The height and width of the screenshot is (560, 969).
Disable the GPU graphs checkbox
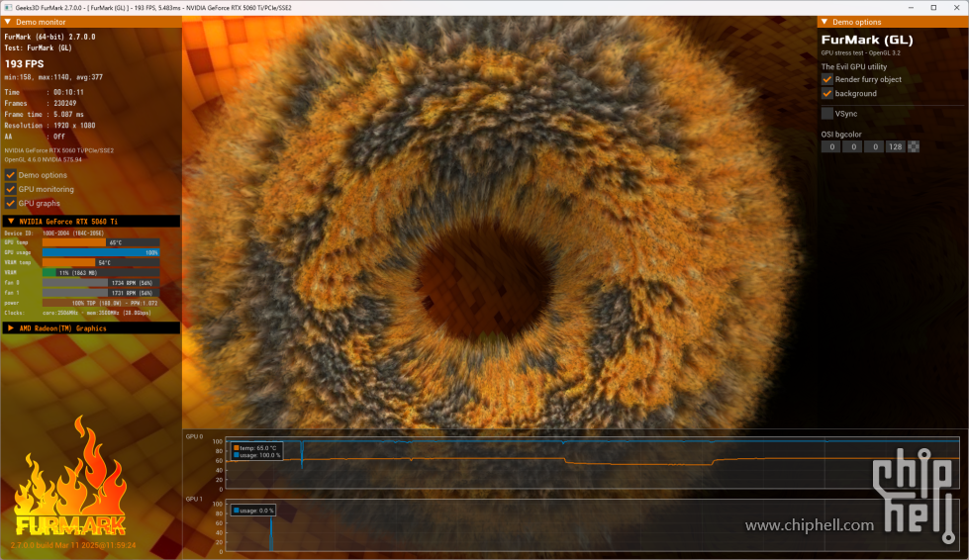[11, 203]
